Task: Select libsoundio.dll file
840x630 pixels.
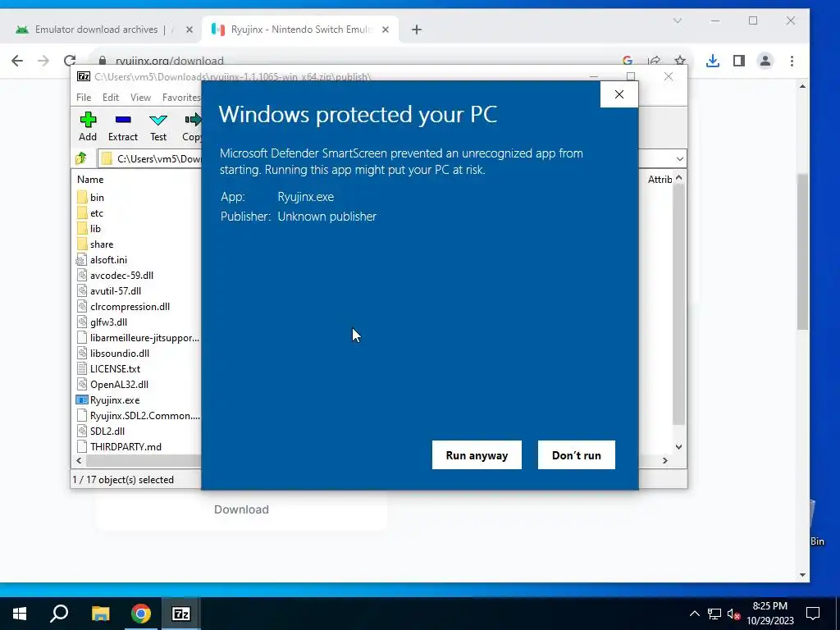Action: (113, 353)
